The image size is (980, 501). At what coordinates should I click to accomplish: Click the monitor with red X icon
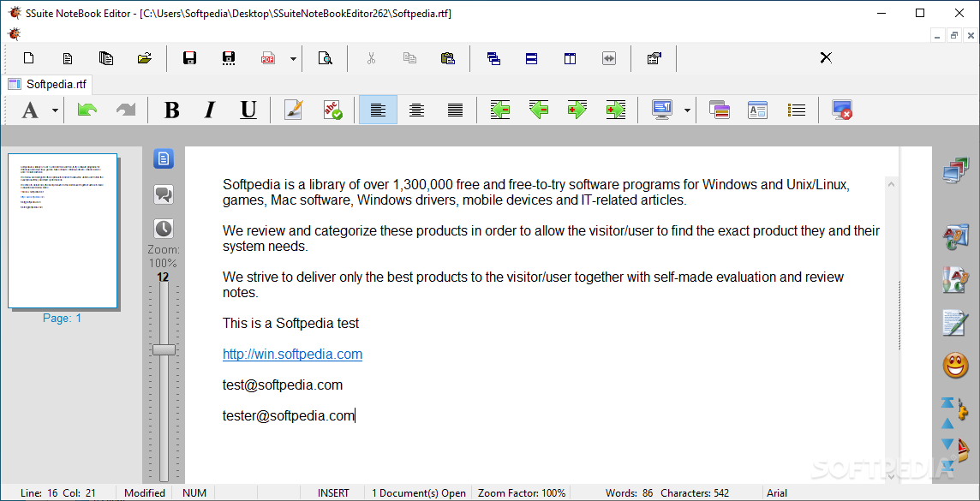[x=842, y=110]
